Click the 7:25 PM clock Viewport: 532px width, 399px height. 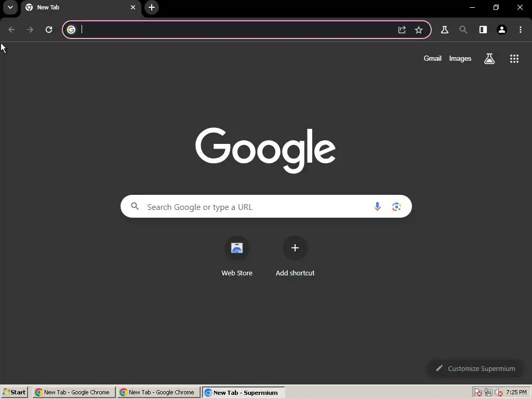pyautogui.click(x=516, y=392)
